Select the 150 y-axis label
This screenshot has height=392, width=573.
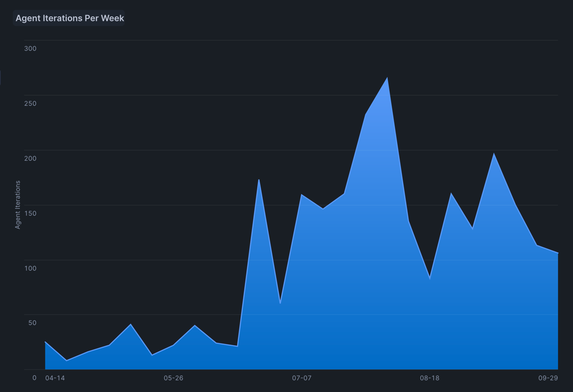[30, 214]
